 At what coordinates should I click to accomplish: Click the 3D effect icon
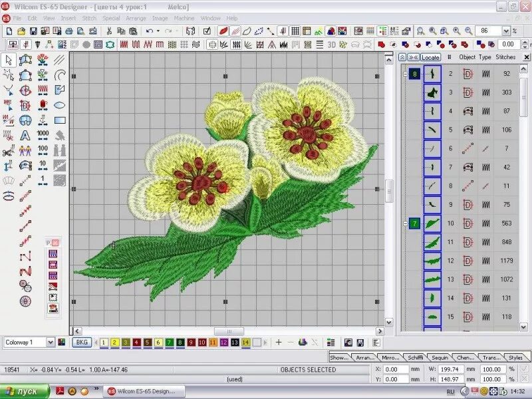(x=331, y=45)
